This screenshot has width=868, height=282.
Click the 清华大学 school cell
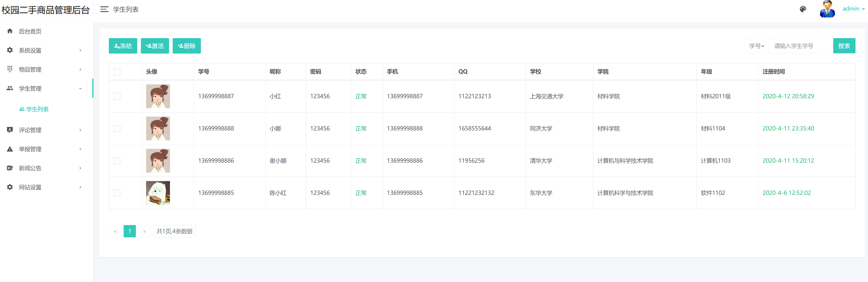pos(541,161)
